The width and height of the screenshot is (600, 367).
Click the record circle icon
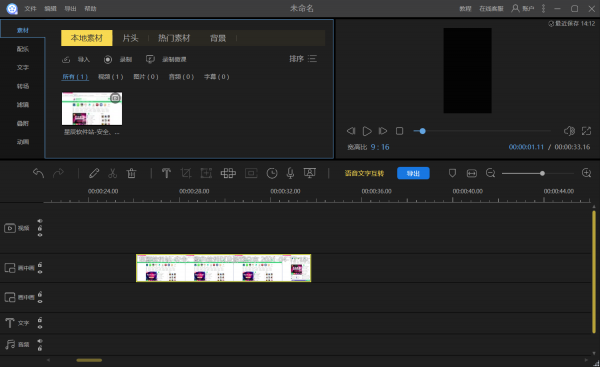(x=108, y=59)
